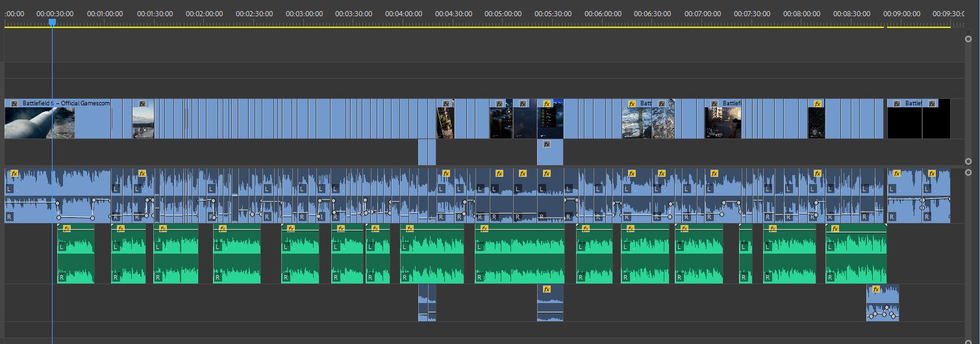Click fx badge on last green audio clip
The height and width of the screenshot is (344, 980).
835,228
